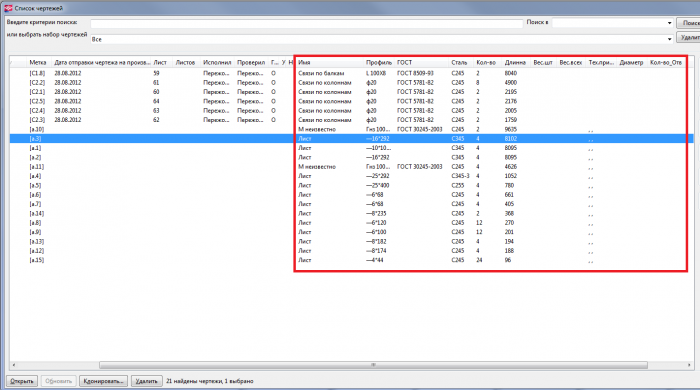
Task: Click the length value 4626
Action: tap(511, 167)
